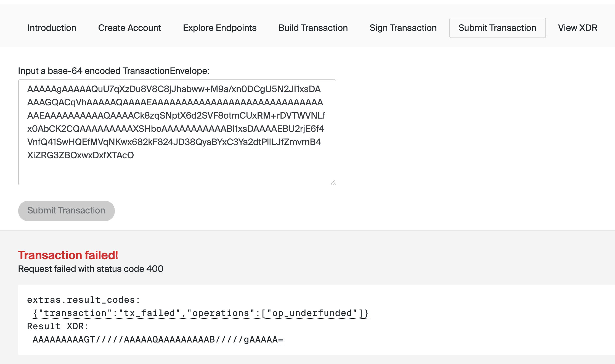615x364 pixels.
Task: Select the status code 400 message
Action: click(x=91, y=269)
